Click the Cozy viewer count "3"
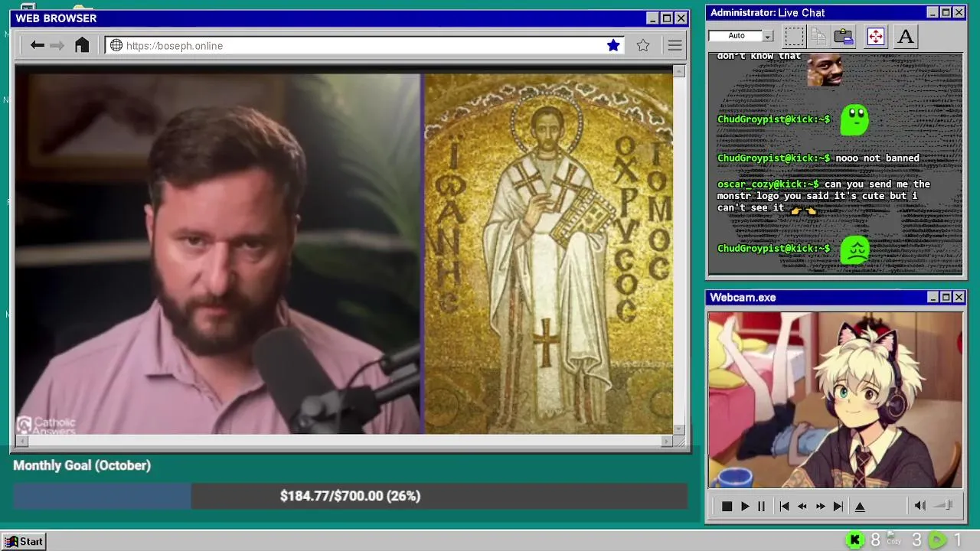 [916, 540]
